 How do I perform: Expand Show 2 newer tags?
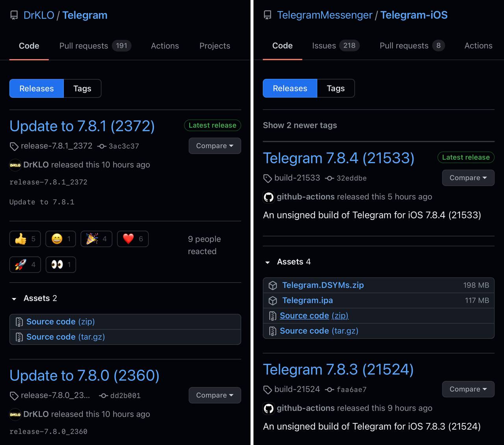pos(300,125)
